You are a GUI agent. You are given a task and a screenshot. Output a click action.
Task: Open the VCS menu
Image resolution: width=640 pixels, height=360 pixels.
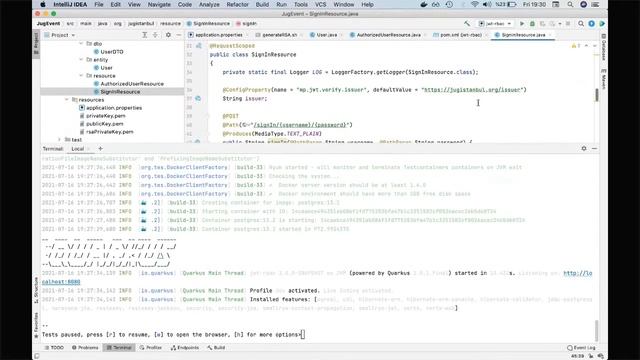320,4
